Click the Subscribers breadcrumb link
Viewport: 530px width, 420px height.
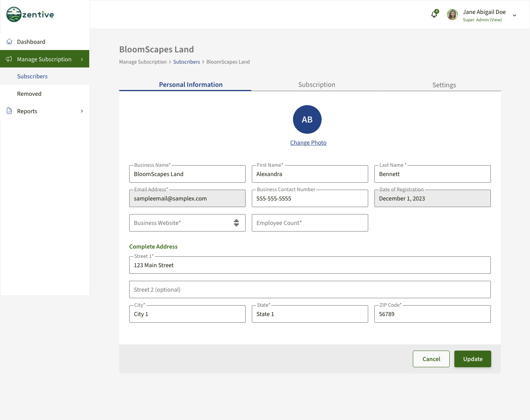click(186, 62)
